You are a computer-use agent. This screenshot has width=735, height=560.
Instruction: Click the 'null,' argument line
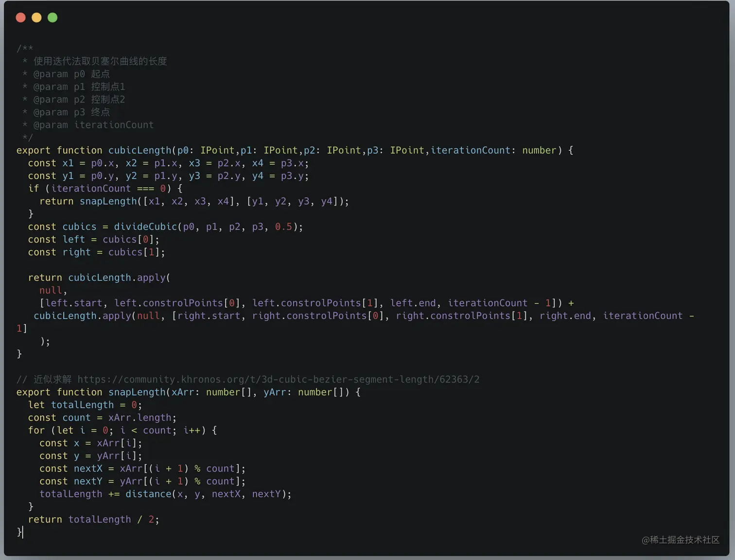(x=53, y=290)
